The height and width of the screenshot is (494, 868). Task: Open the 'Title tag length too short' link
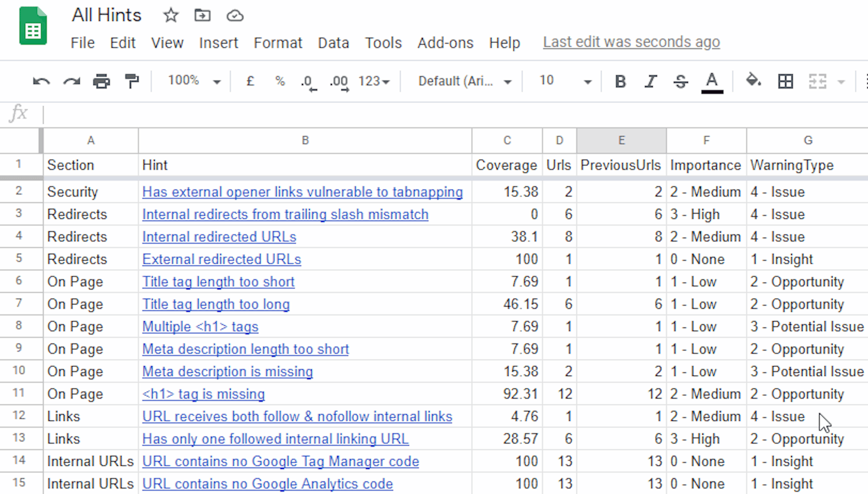coord(218,282)
